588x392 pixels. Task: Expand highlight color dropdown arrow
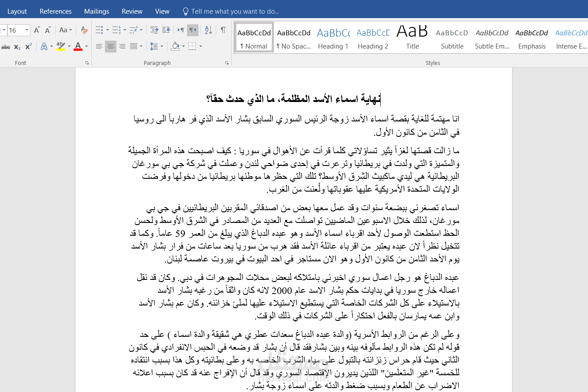(x=69, y=46)
